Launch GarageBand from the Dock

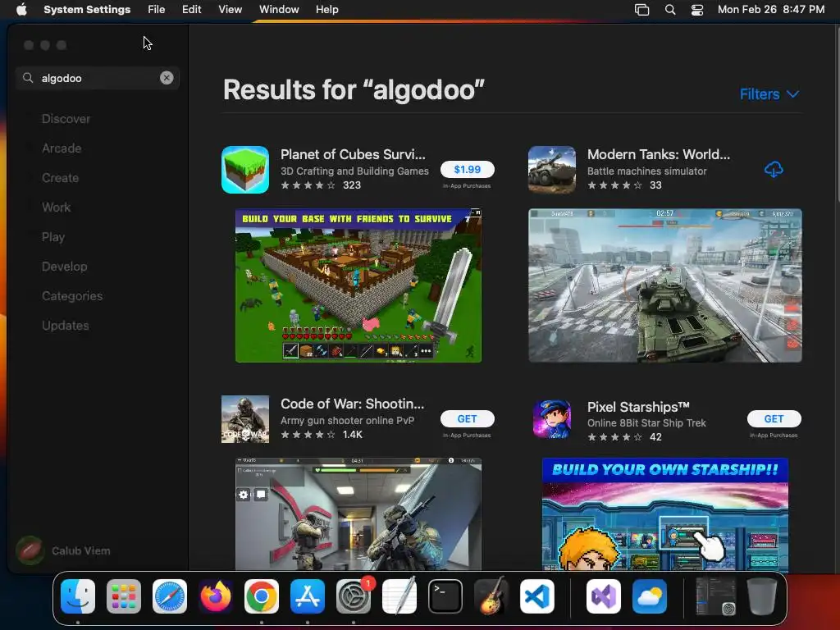(491, 596)
